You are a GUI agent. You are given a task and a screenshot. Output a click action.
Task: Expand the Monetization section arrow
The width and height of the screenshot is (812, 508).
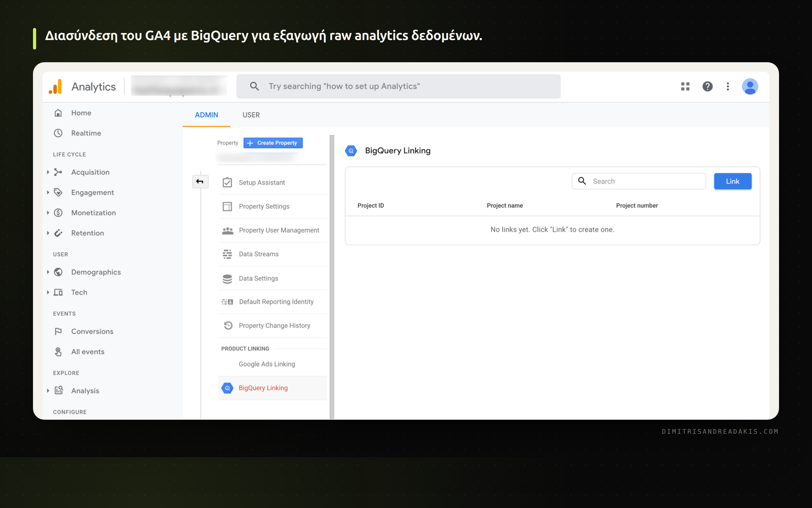[48, 213]
